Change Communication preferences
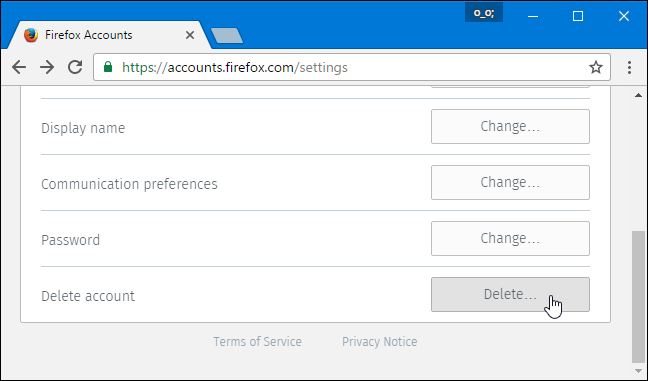Image resolution: width=648 pixels, height=381 pixels. pyautogui.click(x=510, y=183)
